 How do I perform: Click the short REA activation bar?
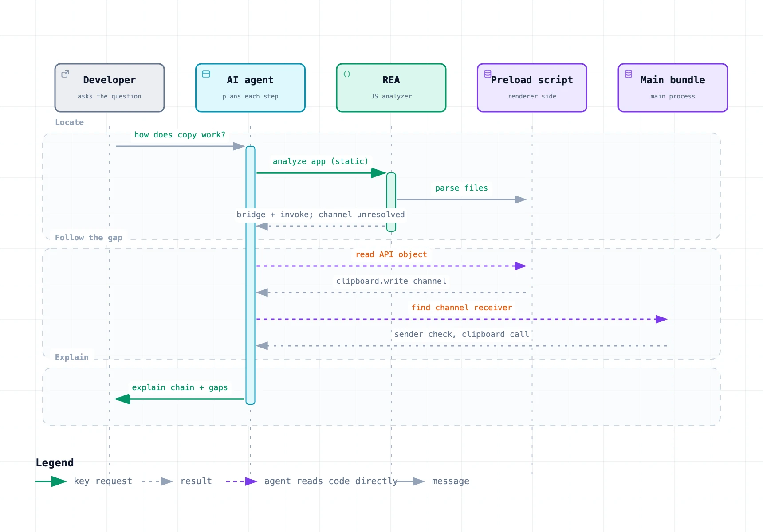click(x=391, y=202)
